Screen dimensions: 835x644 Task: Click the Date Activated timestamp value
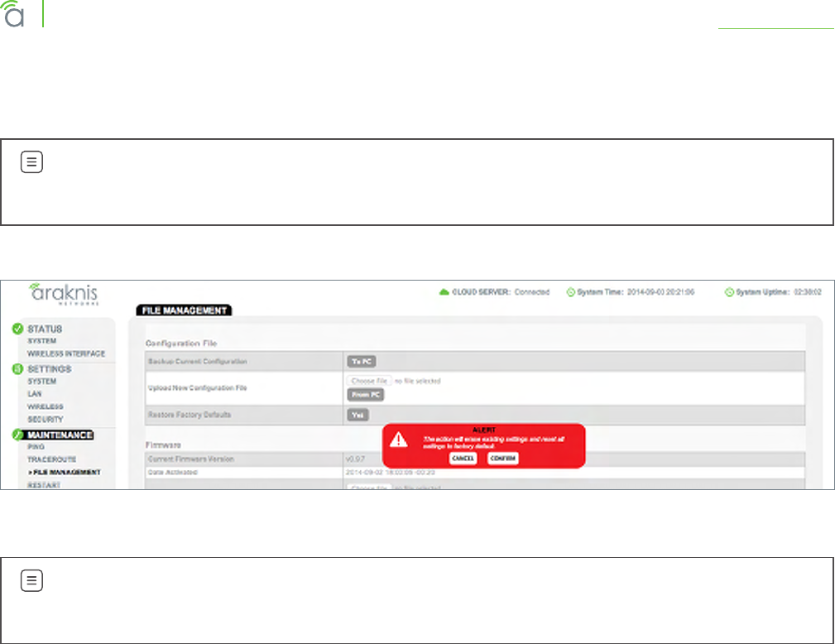pos(391,473)
